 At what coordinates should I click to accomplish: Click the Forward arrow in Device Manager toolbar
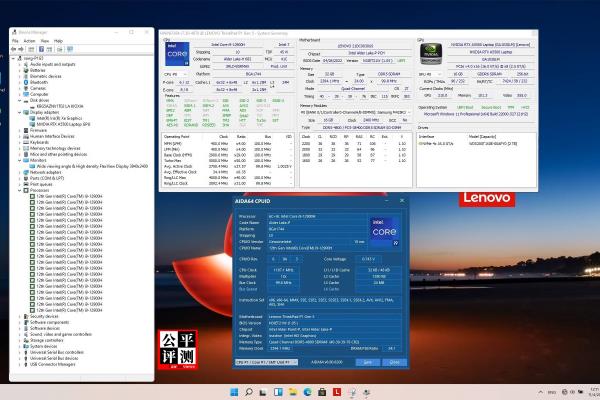[x=21, y=49]
